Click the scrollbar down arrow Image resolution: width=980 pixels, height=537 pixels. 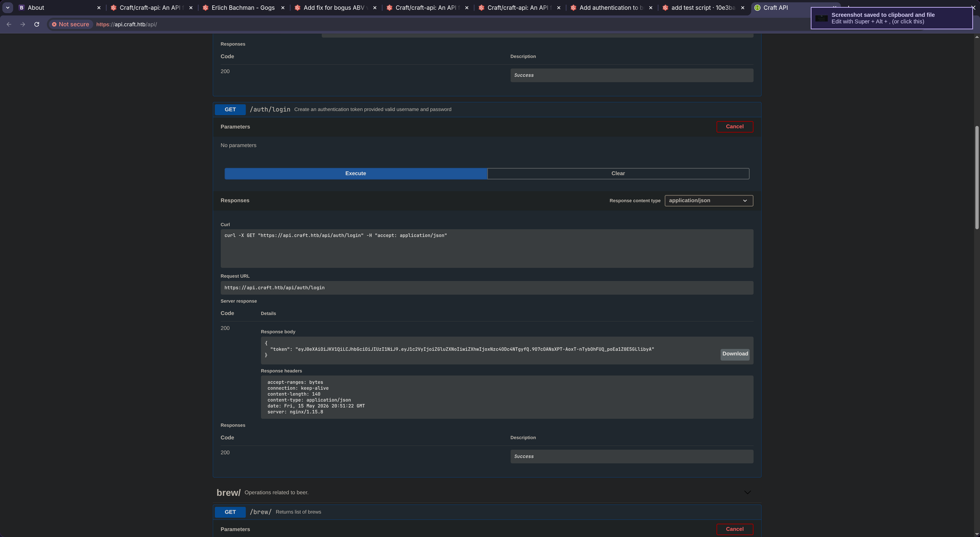click(977, 534)
